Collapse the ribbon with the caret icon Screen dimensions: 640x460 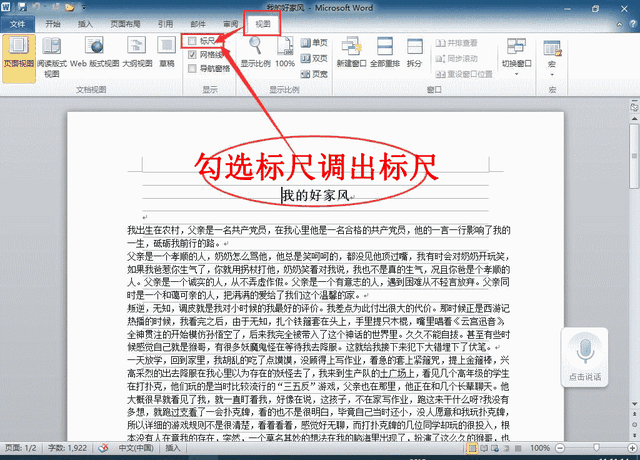(620, 24)
